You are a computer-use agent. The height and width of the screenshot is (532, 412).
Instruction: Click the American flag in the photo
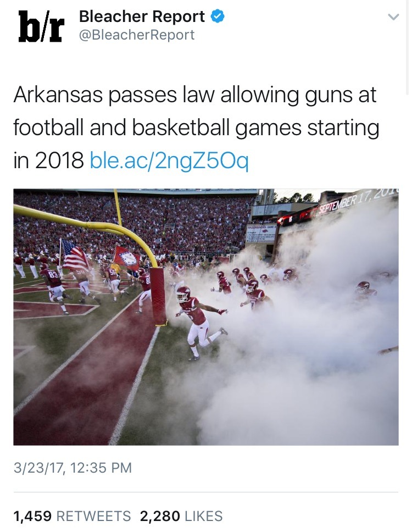pos(74,255)
